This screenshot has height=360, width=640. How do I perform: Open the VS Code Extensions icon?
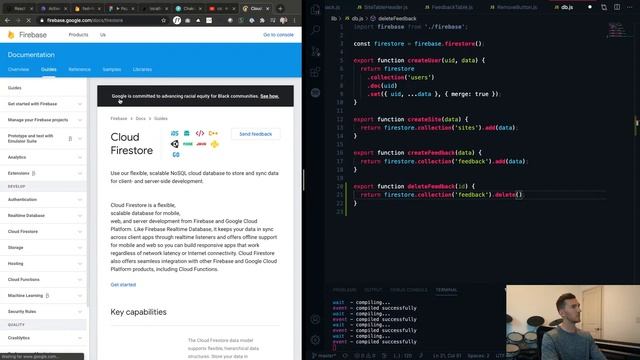pyautogui.click(x=315, y=72)
